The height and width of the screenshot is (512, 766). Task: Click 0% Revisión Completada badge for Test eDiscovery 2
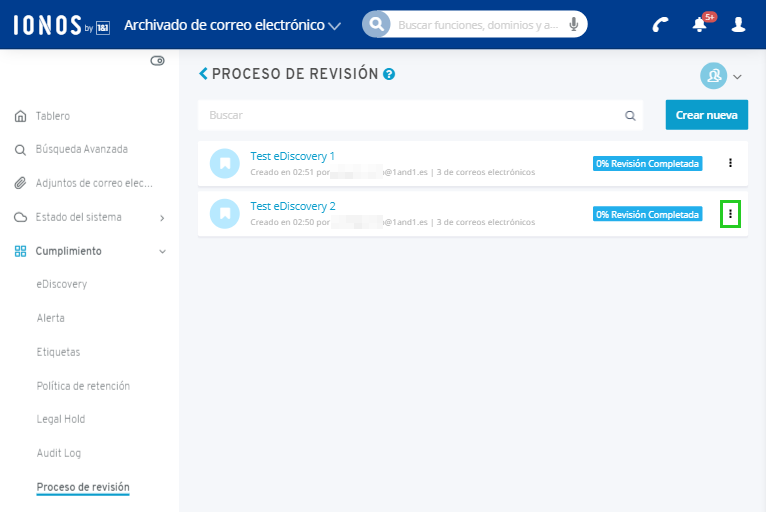(647, 214)
